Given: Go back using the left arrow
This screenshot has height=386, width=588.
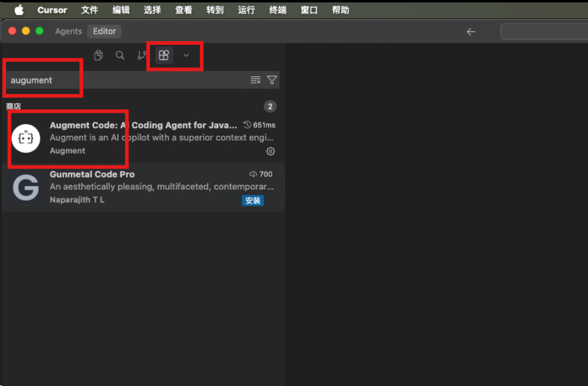Looking at the screenshot, I should tap(471, 32).
